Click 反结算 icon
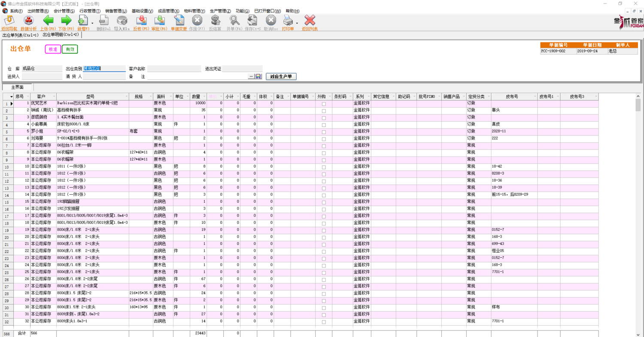This screenshot has height=337, width=644. point(215,23)
